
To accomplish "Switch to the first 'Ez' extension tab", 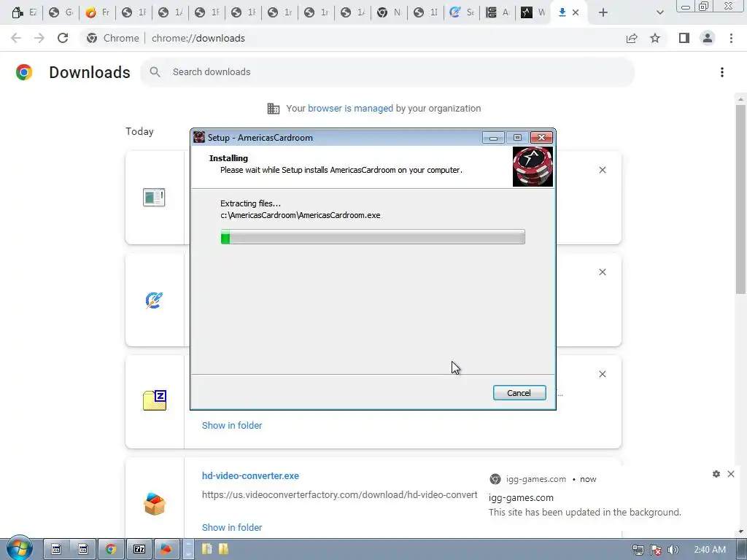I will click(x=24, y=13).
